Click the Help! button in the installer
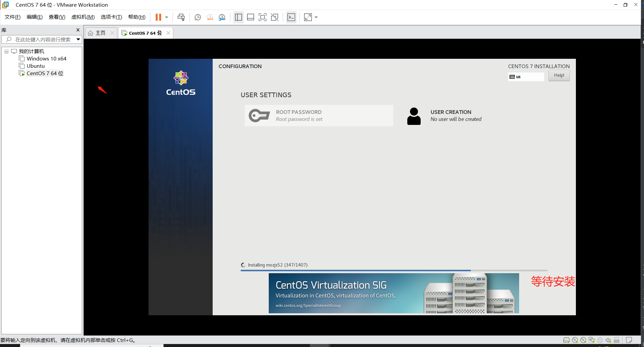This screenshot has width=644, height=347. [x=559, y=75]
